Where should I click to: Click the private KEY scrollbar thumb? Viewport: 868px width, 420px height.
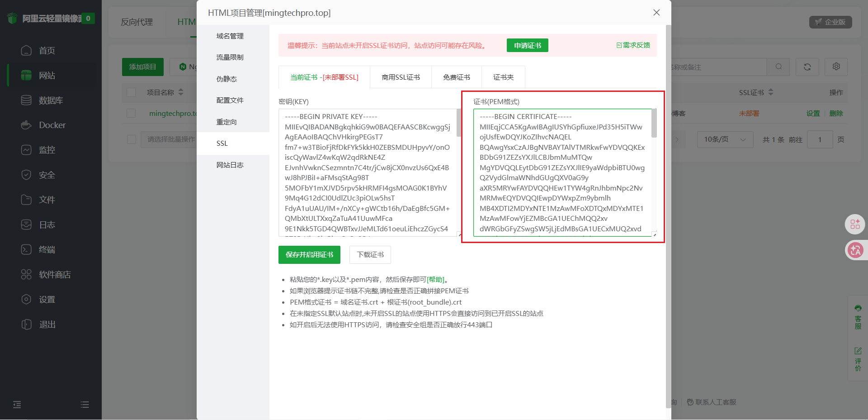[459, 123]
